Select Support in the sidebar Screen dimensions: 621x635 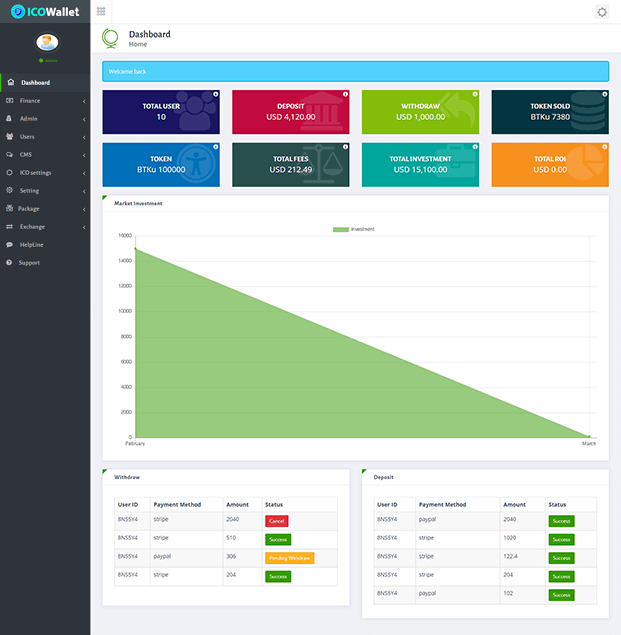[29, 262]
